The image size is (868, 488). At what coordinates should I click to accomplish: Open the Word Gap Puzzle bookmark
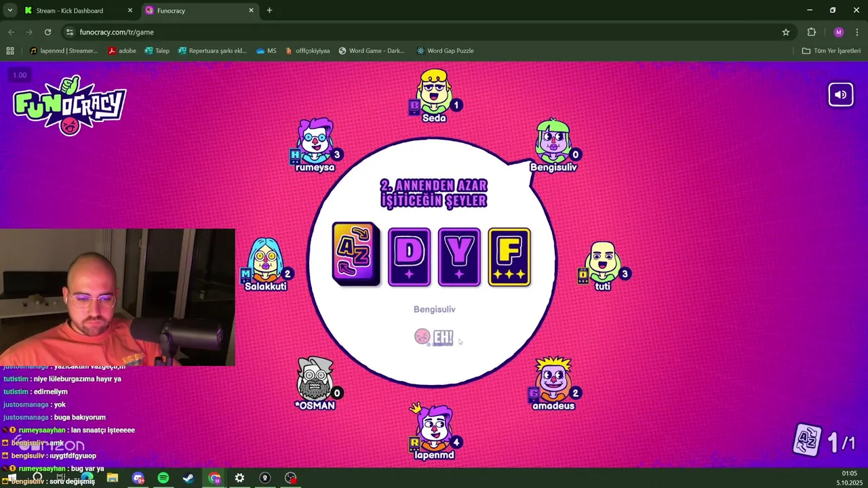pyautogui.click(x=445, y=51)
